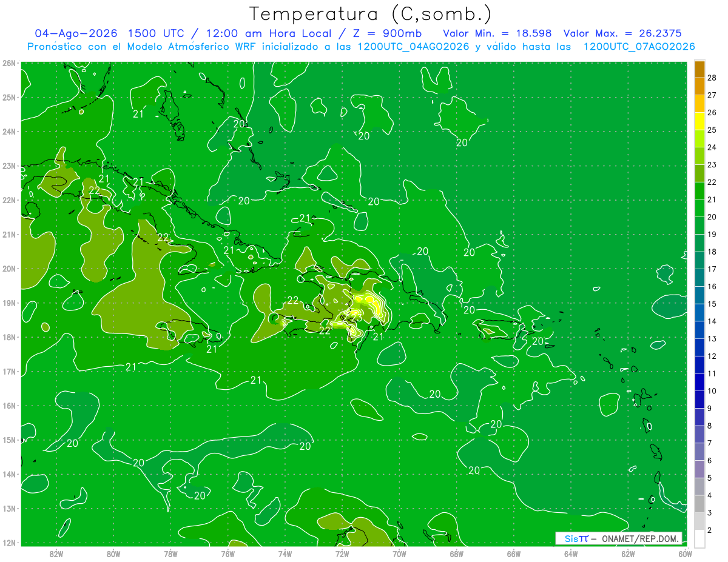This screenshot has width=728, height=562.
Task: Click the '25' label on the color legend
Action: pyautogui.click(x=712, y=130)
